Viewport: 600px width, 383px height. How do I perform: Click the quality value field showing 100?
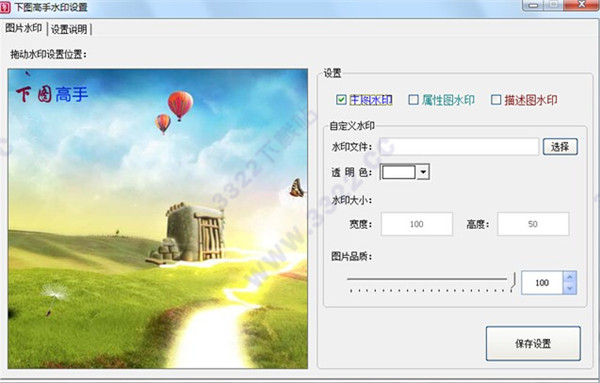pyautogui.click(x=542, y=283)
